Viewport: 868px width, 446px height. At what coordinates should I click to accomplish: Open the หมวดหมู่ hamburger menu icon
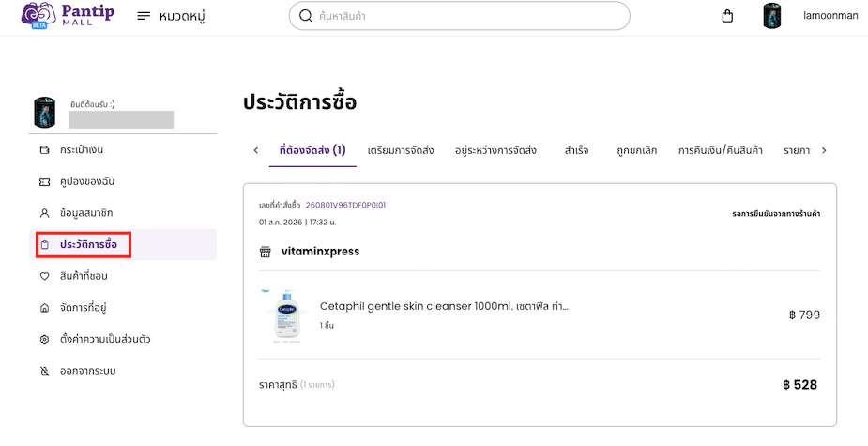click(x=144, y=16)
